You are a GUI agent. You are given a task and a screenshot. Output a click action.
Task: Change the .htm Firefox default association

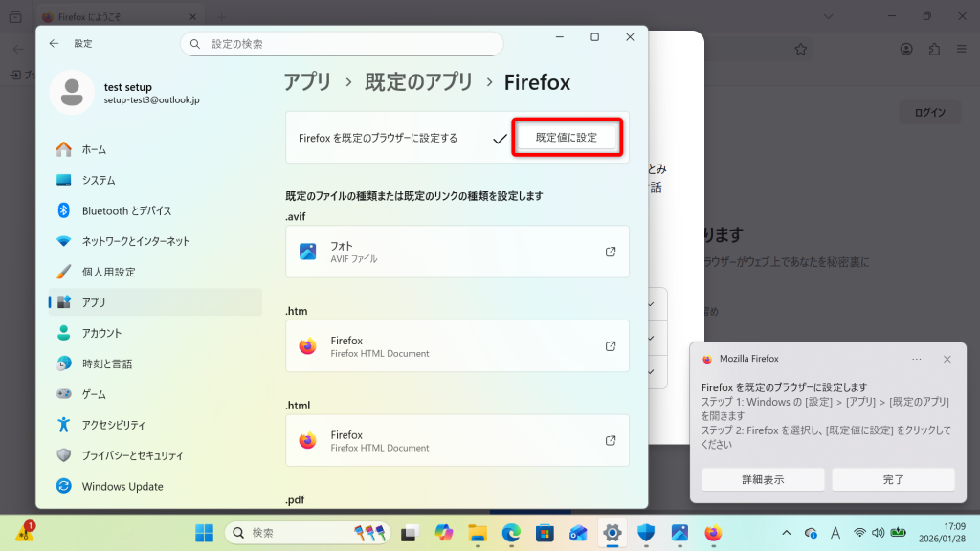click(x=457, y=346)
